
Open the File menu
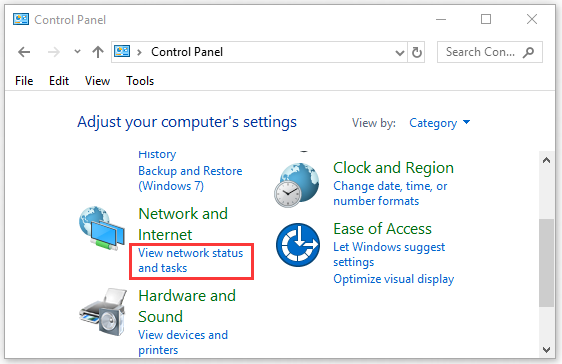[24, 81]
